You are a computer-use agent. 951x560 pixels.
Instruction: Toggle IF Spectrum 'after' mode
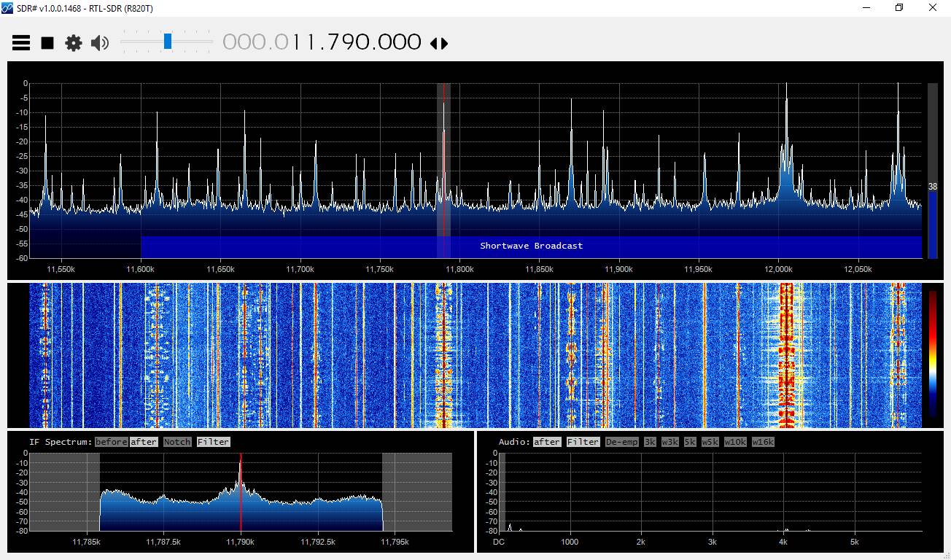pyautogui.click(x=144, y=442)
